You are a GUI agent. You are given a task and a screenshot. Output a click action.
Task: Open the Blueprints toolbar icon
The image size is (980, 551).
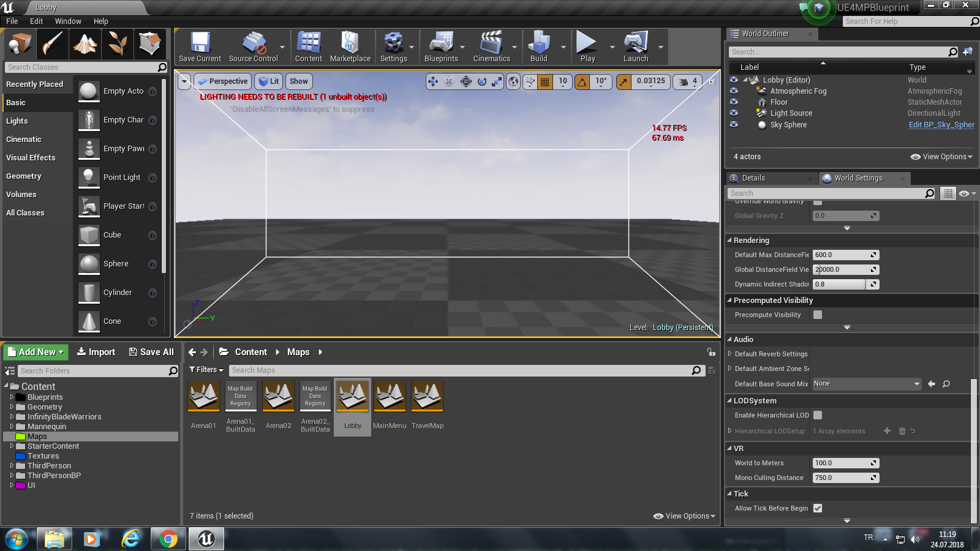click(441, 47)
